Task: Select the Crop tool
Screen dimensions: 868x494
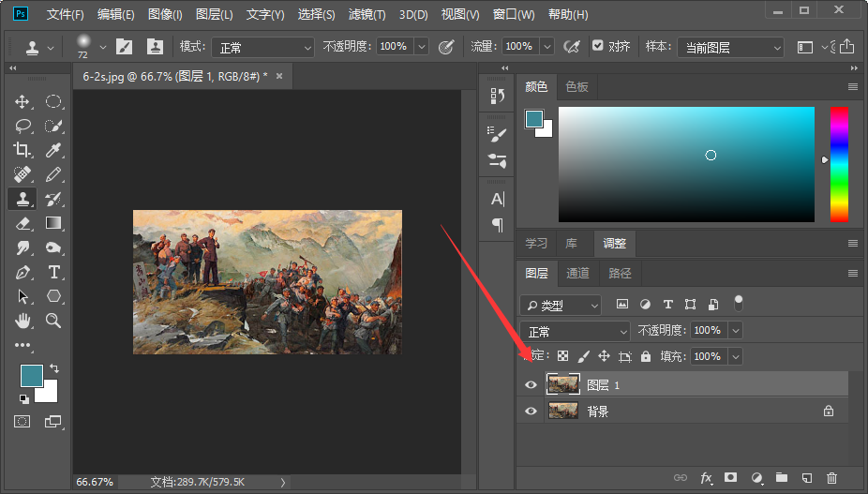Action: (22, 150)
